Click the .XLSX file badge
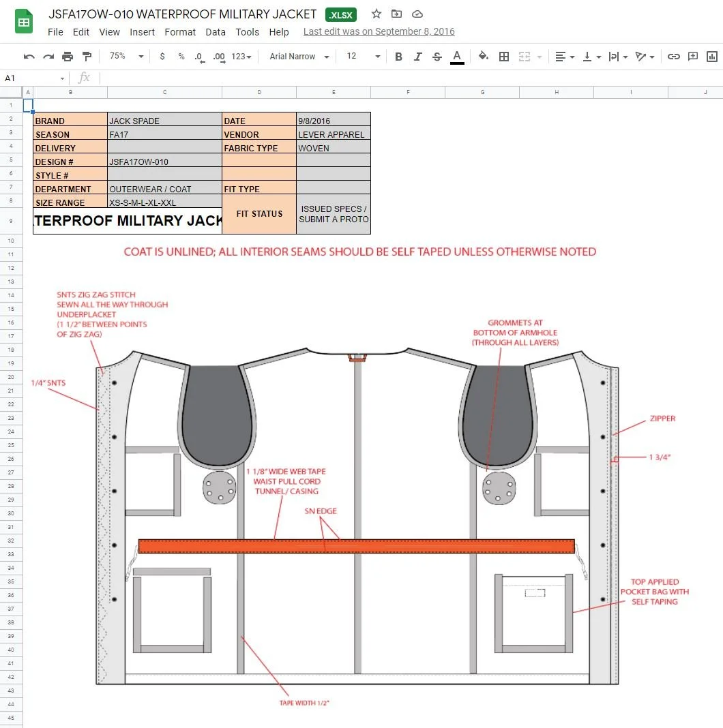Image resolution: width=723 pixels, height=728 pixels. [x=341, y=15]
